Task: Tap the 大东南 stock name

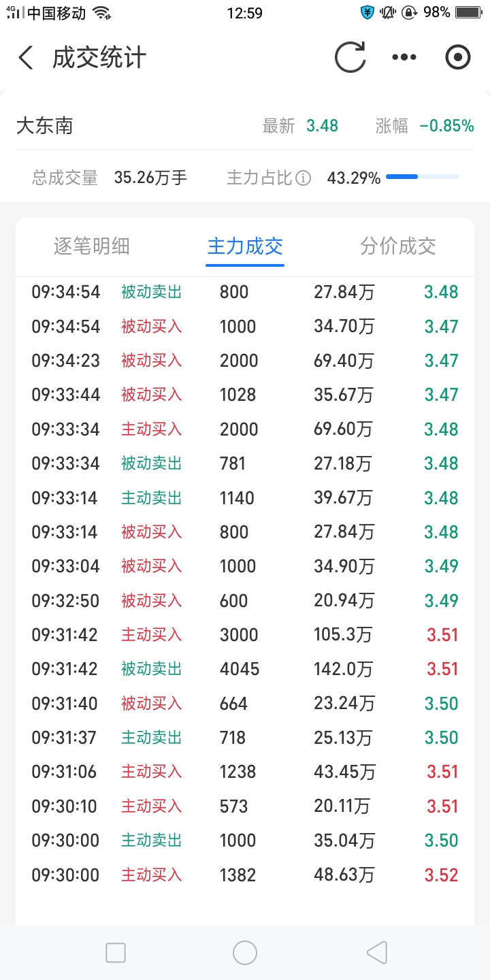Action: pyautogui.click(x=45, y=126)
